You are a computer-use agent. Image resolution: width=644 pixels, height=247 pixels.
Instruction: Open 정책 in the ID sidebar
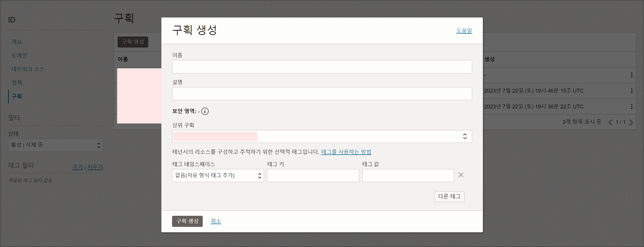[x=17, y=83]
